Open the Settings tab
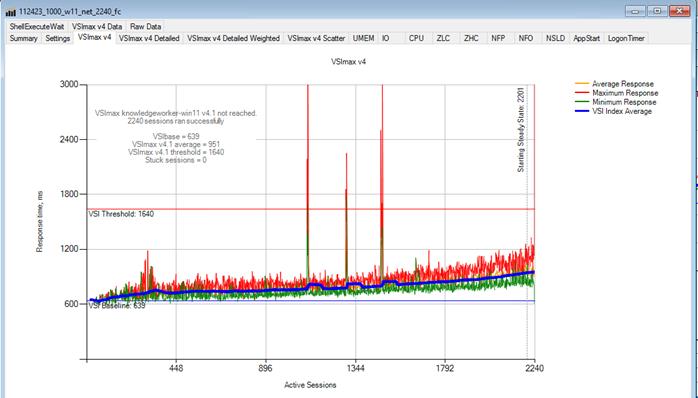Screen dimensions: 698x398 pyautogui.click(x=57, y=38)
